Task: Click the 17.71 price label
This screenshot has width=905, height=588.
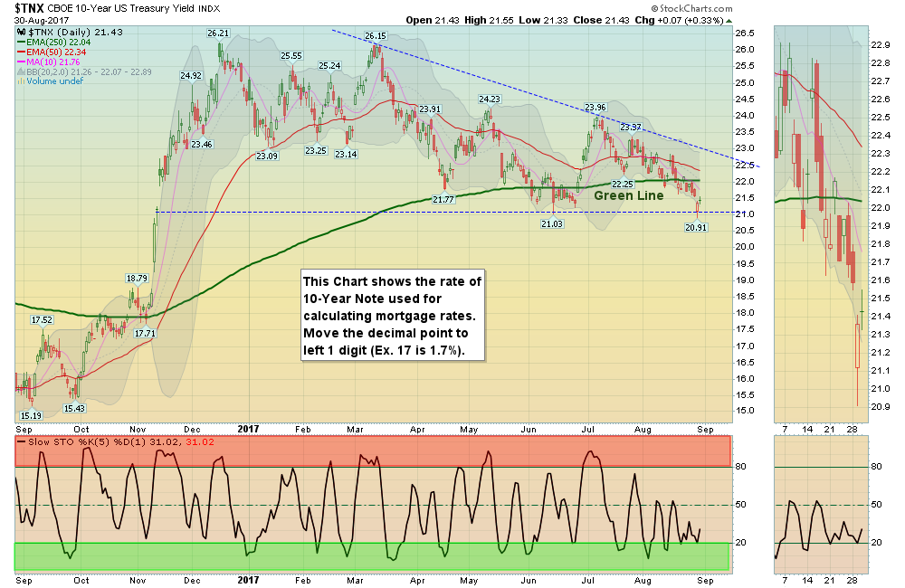Action: pos(145,333)
